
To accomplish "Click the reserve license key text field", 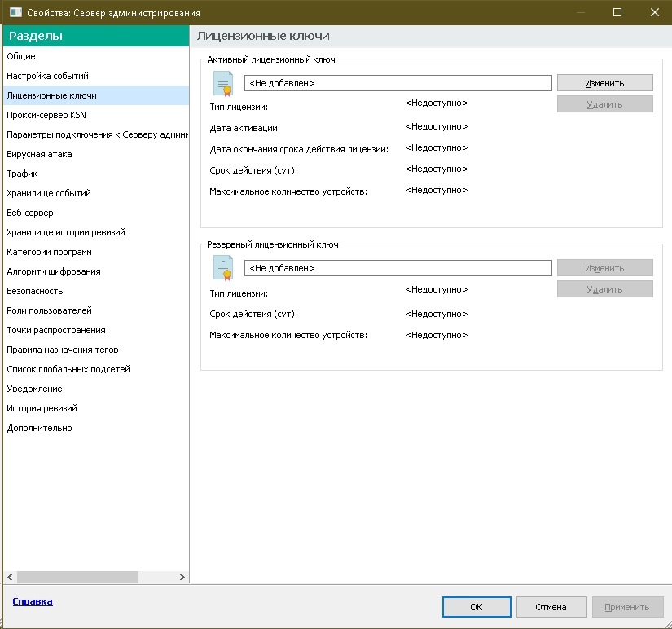I will 397,268.
